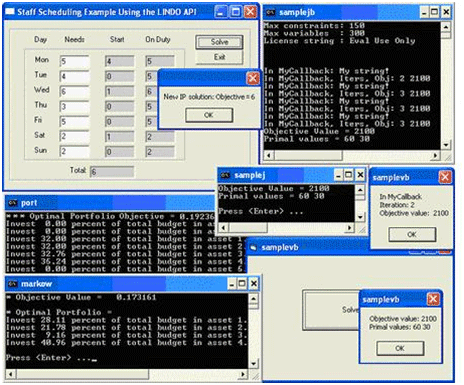The image size is (464, 385).
Task: Close the markow console window
Action: [x=254, y=284]
